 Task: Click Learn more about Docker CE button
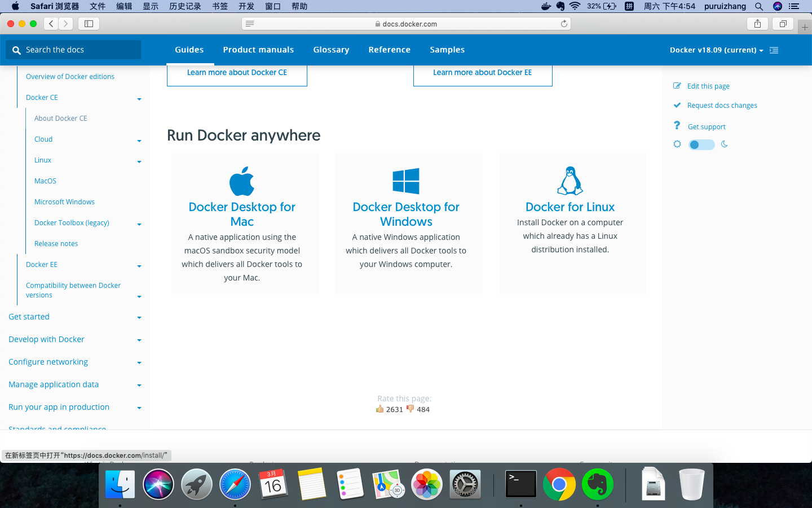[237, 73]
